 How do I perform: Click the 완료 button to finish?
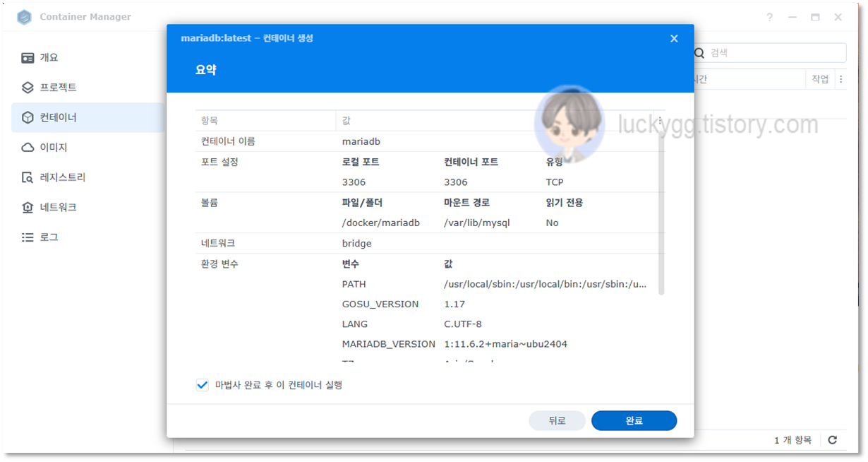tap(634, 421)
